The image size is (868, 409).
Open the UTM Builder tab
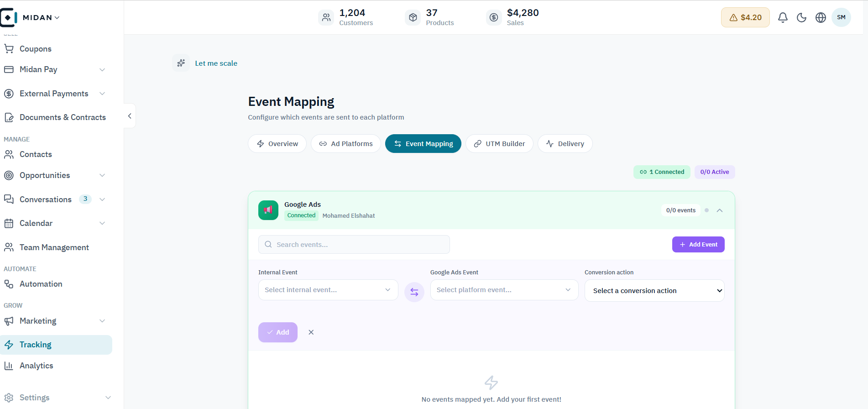(x=499, y=144)
